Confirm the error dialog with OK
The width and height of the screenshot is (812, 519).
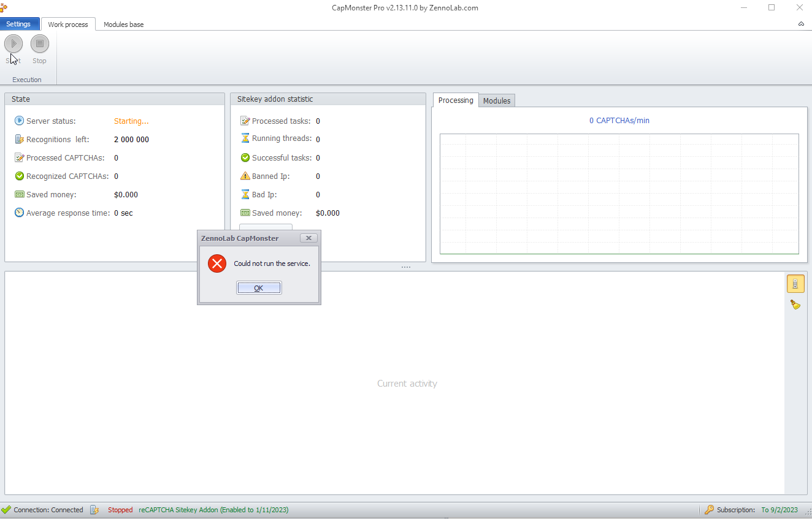(259, 288)
